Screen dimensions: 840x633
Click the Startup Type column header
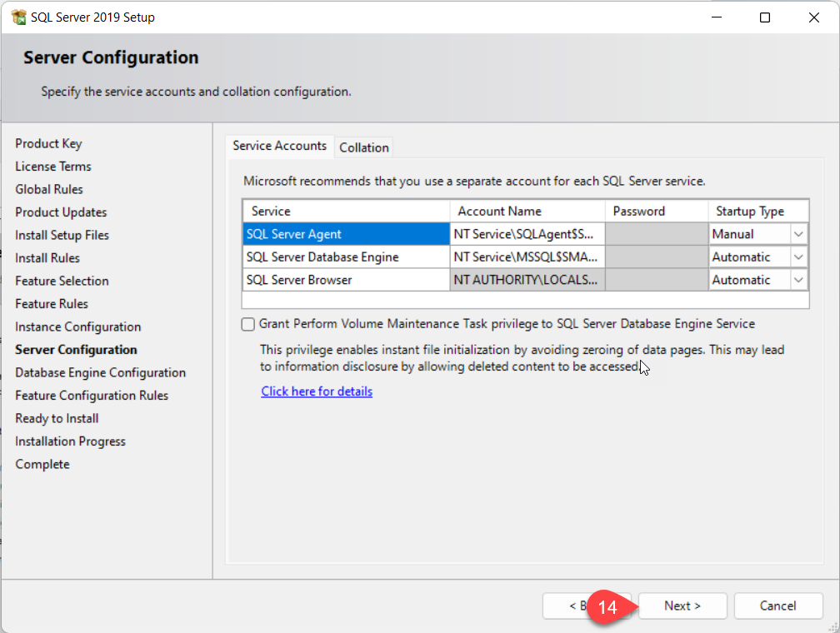[758, 211]
